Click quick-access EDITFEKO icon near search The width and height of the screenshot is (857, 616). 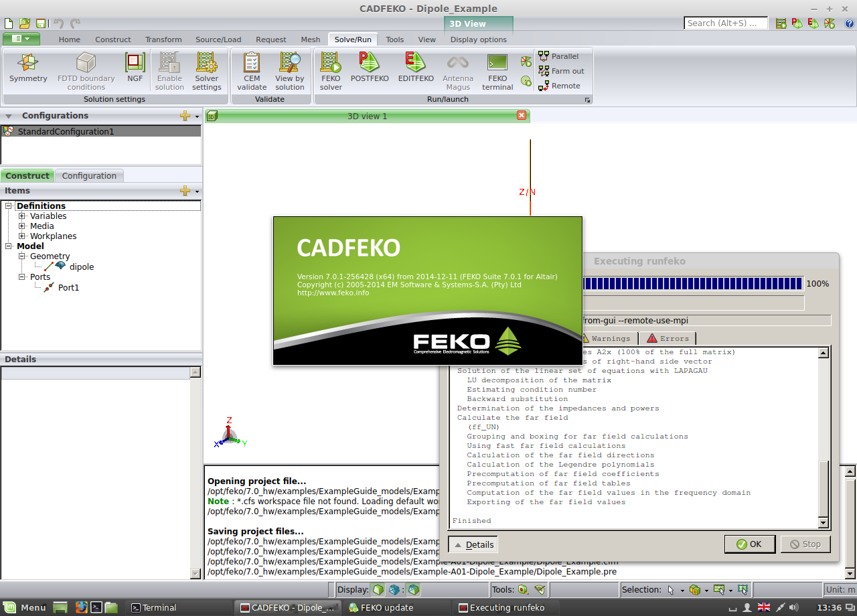[x=813, y=23]
